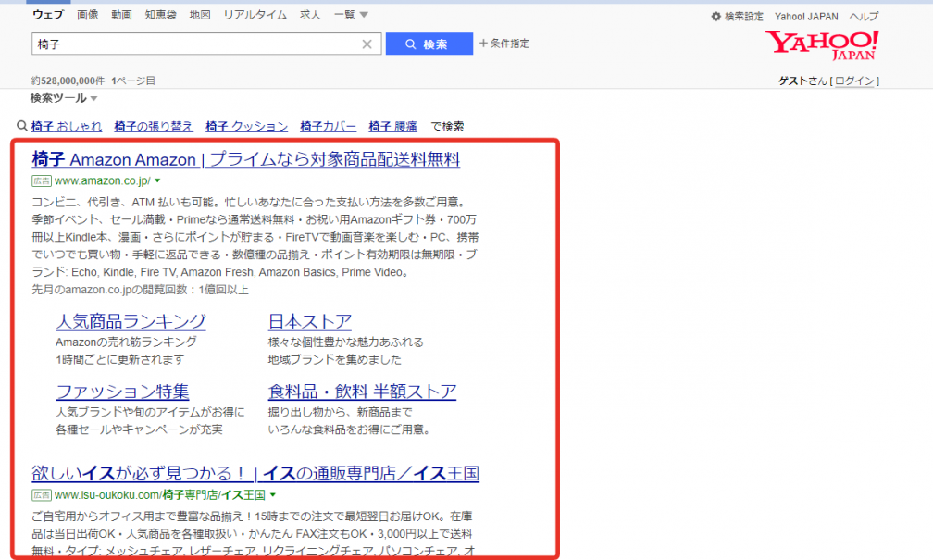Viewport: 933px width, 560px height.
Task: Open the 条件指定 plus option
Action: pyautogui.click(x=504, y=44)
